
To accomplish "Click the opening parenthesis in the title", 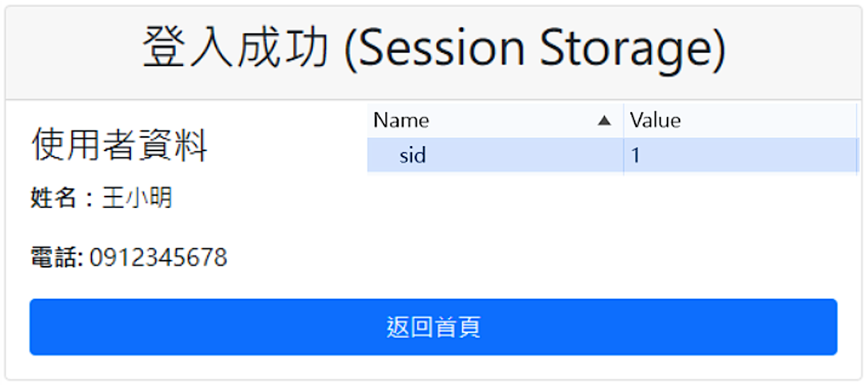I will (x=351, y=50).
